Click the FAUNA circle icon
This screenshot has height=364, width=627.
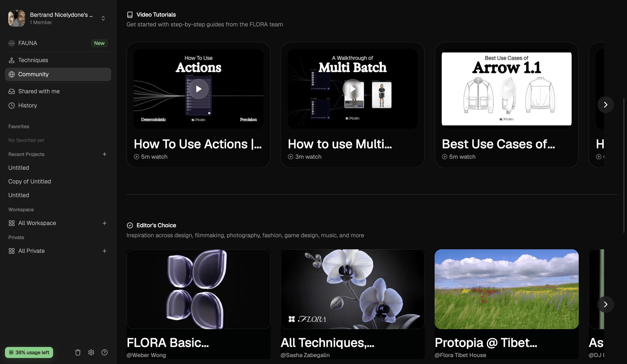coord(11,43)
